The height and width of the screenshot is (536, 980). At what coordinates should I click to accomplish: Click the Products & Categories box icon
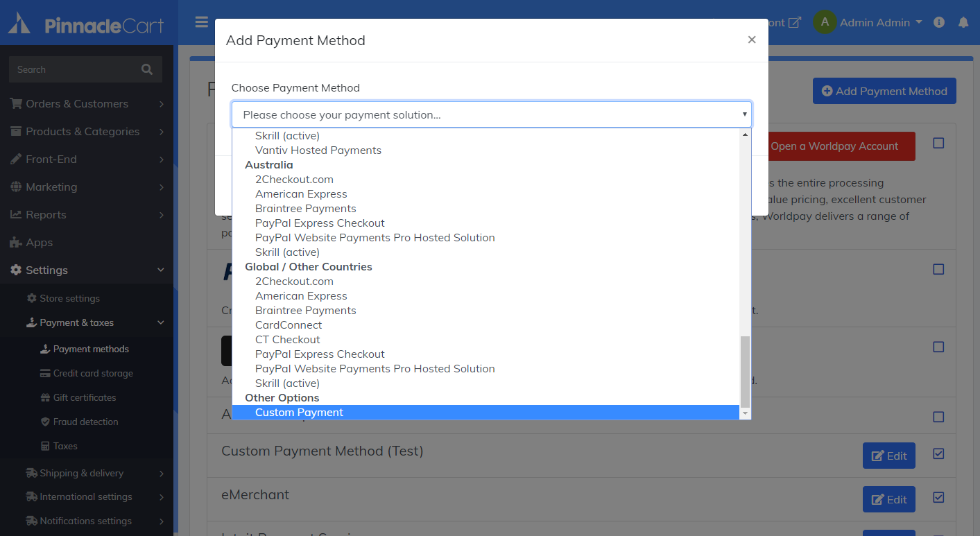click(16, 131)
